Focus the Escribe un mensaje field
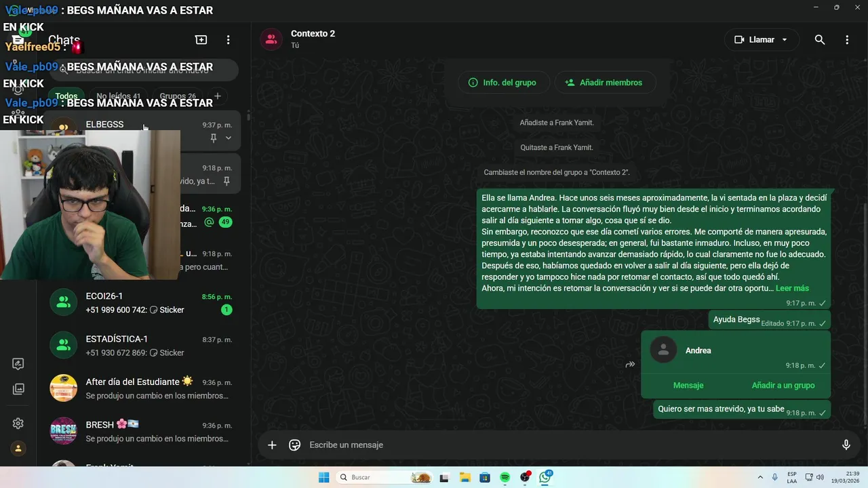868x488 pixels. pyautogui.click(x=570, y=445)
